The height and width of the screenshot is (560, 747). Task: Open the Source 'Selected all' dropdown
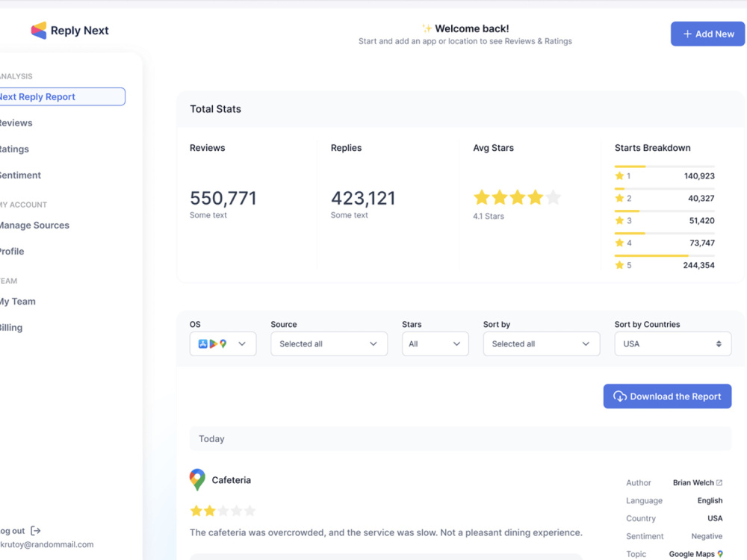[x=329, y=343]
